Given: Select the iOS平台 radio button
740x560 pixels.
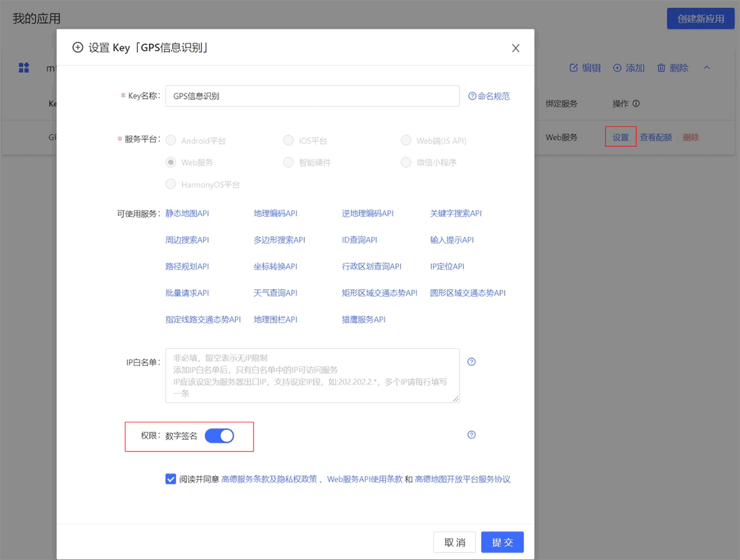Looking at the screenshot, I should click(x=288, y=140).
